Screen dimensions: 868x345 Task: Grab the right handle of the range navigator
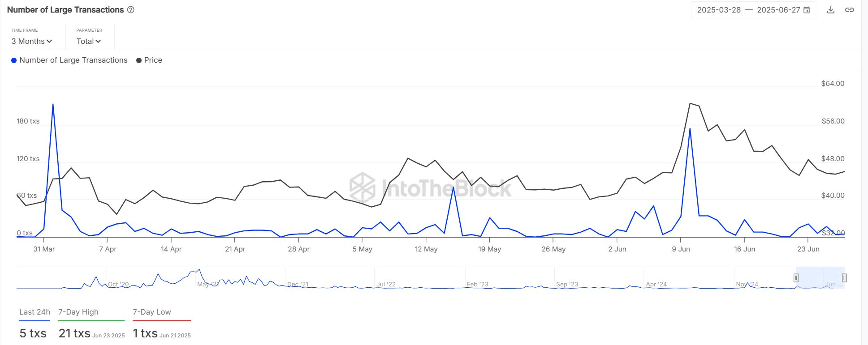click(844, 278)
